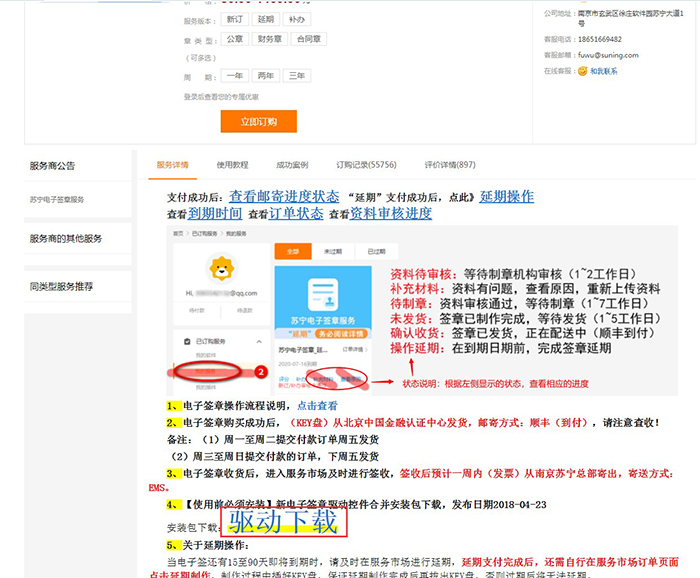The height and width of the screenshot is (578, 700).
Task: Click the 已订购服务 clipboard icon
Action: point(187,341)
